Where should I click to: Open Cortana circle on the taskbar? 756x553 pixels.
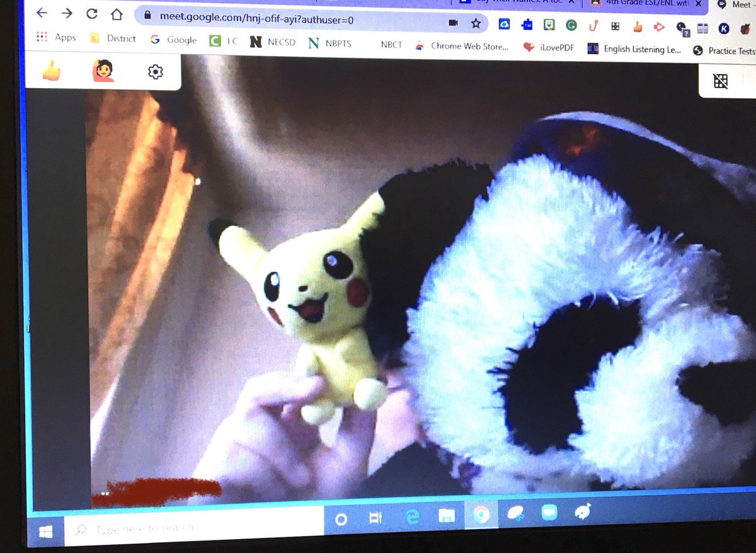[341, 520]
